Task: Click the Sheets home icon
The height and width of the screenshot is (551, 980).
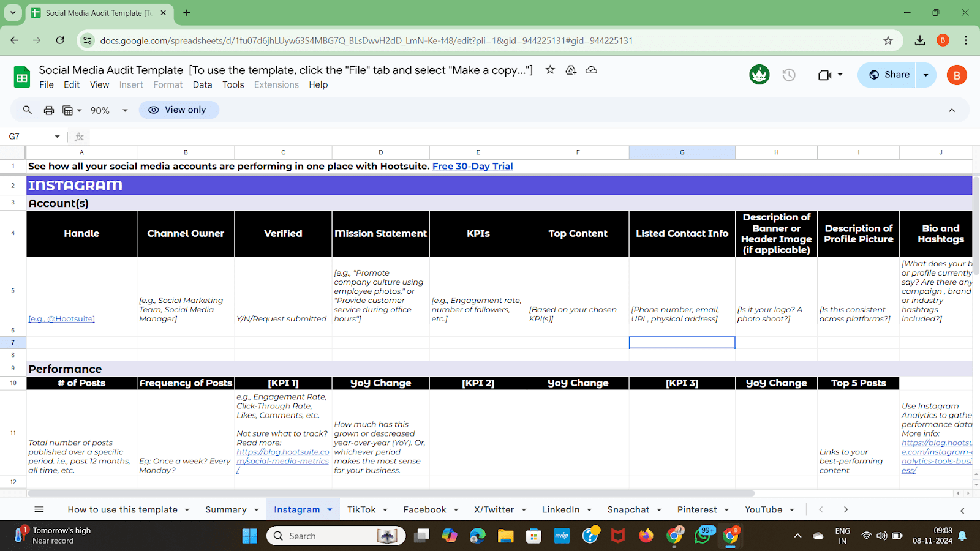Action: (x=21, y=76)
